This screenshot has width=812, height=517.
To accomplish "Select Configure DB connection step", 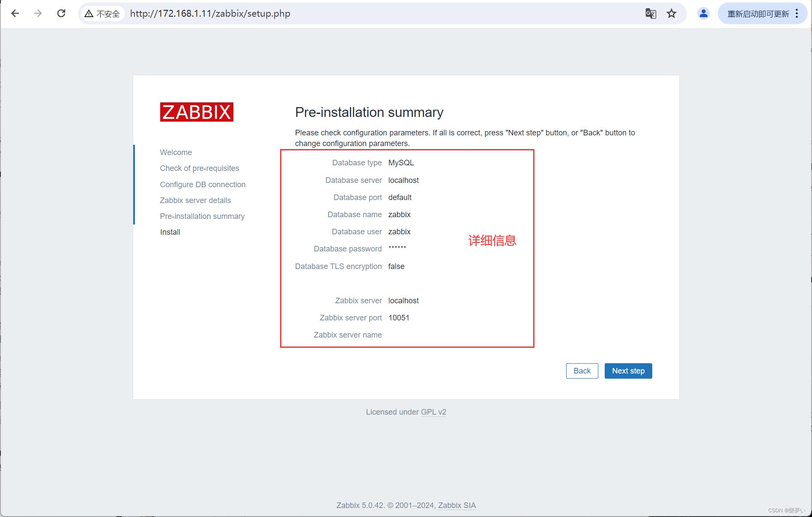I will click(202, 184).
